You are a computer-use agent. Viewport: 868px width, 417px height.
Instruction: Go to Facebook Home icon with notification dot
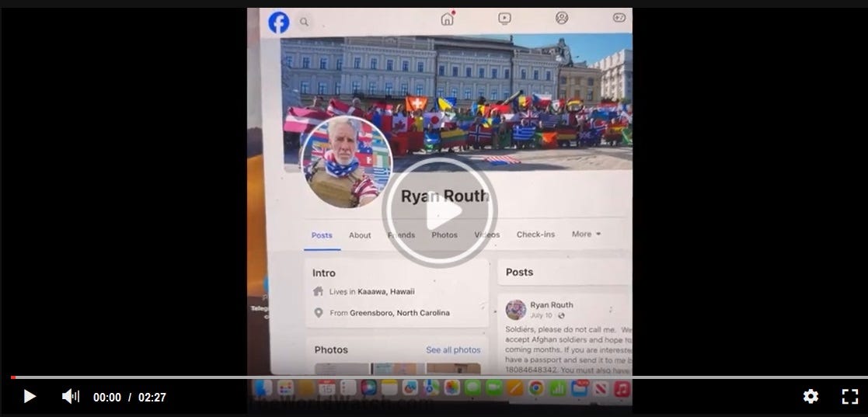click(448, 19)
